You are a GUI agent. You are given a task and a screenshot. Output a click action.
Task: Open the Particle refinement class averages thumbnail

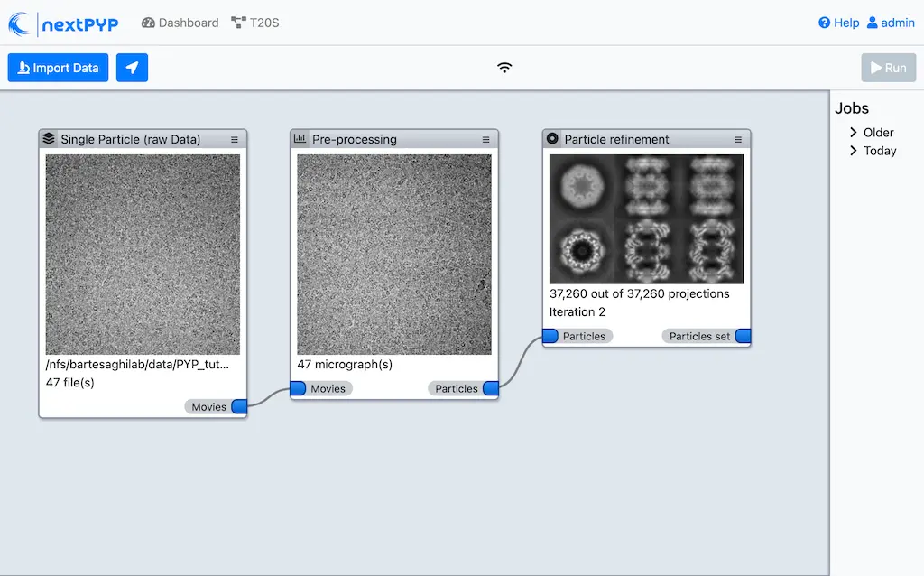[x=646, y=218]
